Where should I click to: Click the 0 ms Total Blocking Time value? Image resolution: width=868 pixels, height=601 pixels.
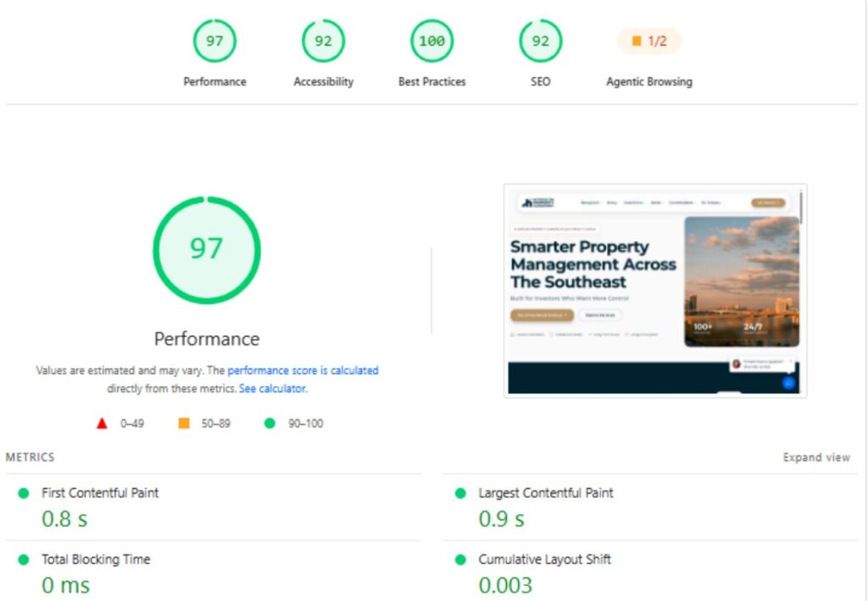[x=66, y=586]
